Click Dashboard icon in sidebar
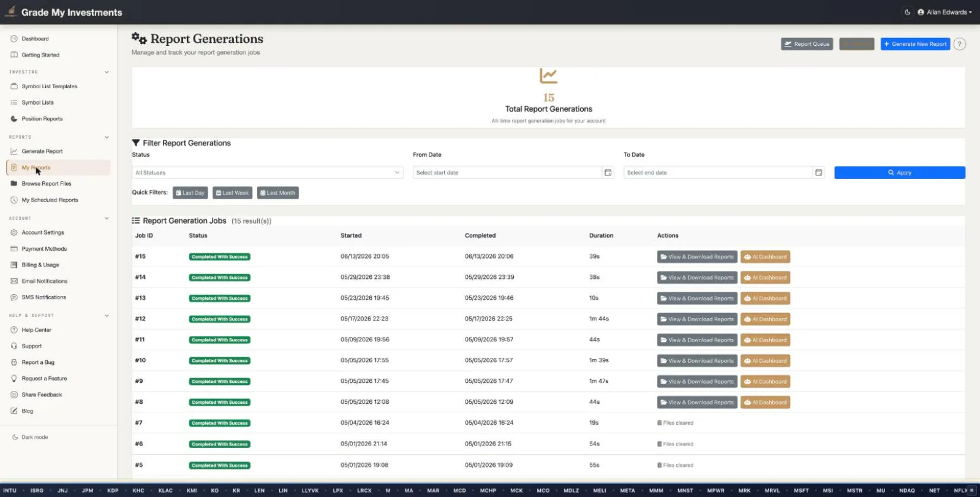The image size is (980, 497). pyautogui.click(x=14, y=39)
